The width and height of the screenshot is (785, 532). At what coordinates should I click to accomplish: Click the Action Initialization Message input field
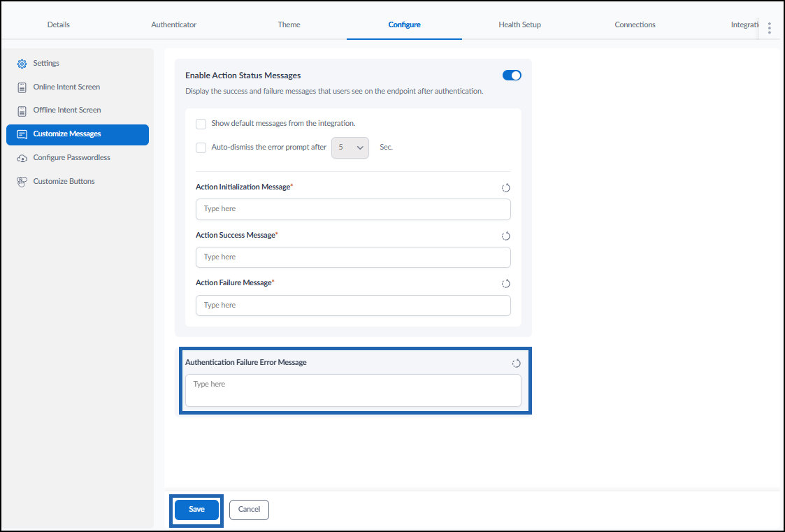pyautogui.click(x=353, y=209)
